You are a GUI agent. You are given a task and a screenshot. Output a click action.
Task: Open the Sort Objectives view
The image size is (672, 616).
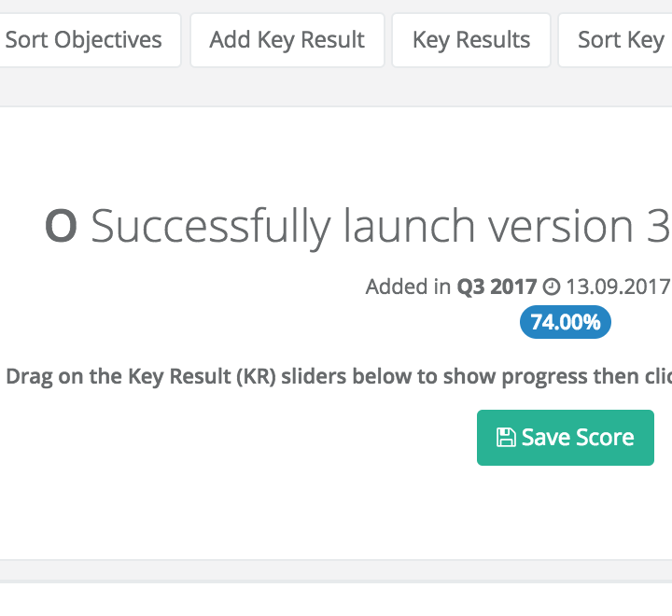coord(84,40)
